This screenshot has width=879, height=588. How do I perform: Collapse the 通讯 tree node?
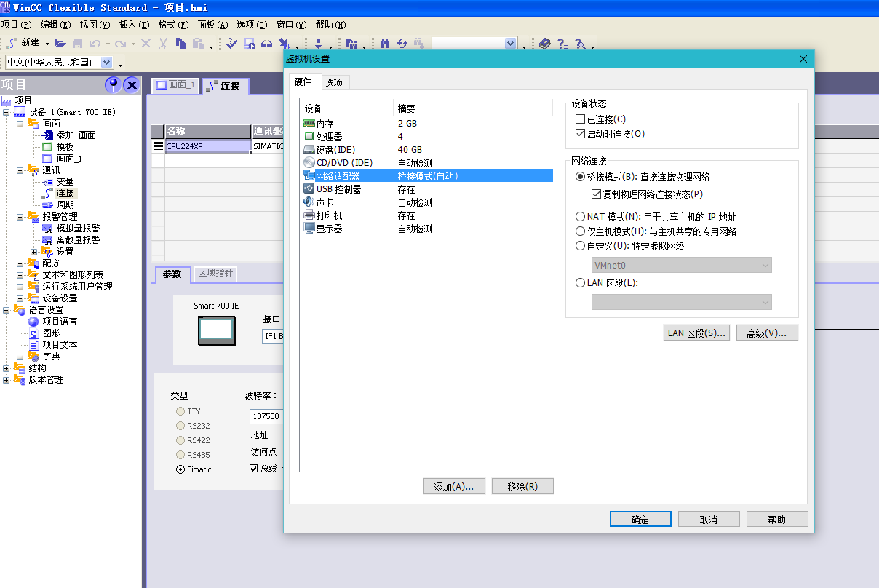(20, 170)
